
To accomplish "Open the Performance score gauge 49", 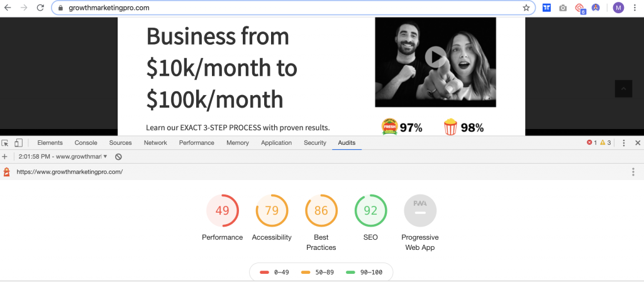I will coord(222,211).
